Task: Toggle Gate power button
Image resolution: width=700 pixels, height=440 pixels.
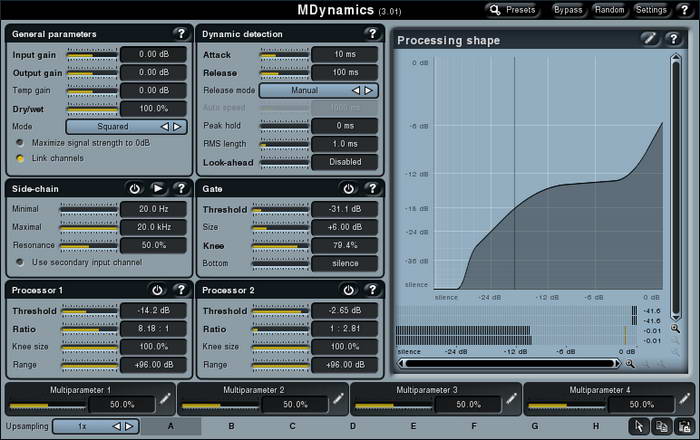Action: tap(349, 188)
